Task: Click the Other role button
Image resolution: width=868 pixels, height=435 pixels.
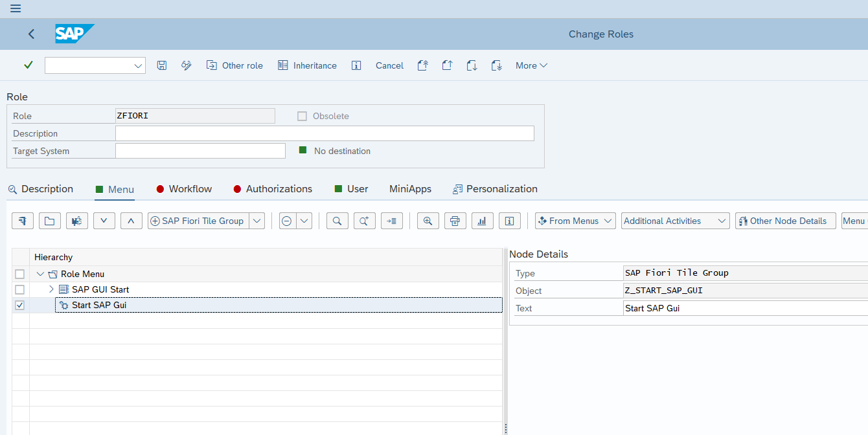Action: 234,65
